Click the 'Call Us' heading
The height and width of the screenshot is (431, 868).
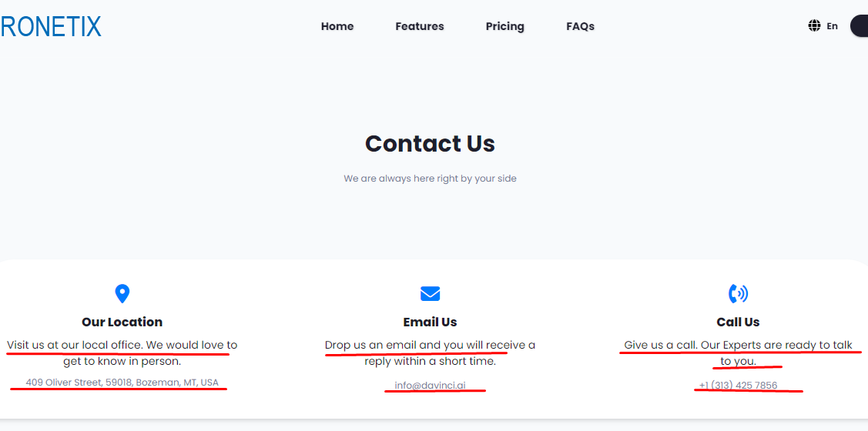coord(738,322)
